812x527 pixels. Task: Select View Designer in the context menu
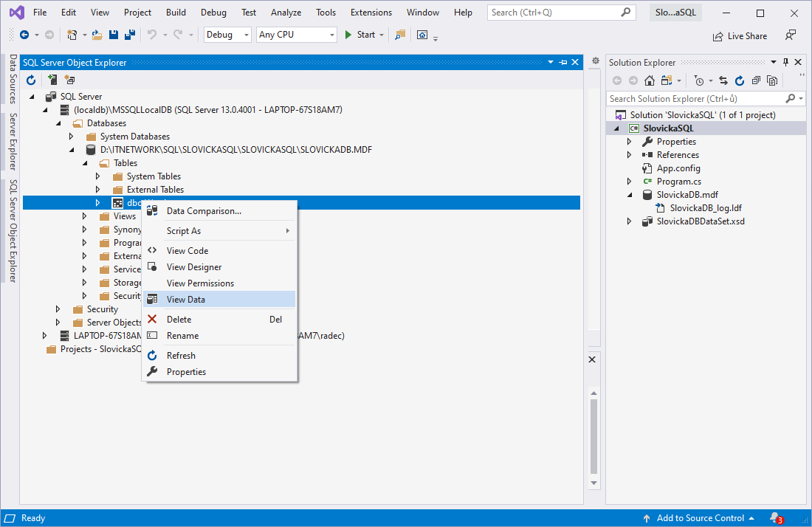pyautogui.click(x=219, y=266)
